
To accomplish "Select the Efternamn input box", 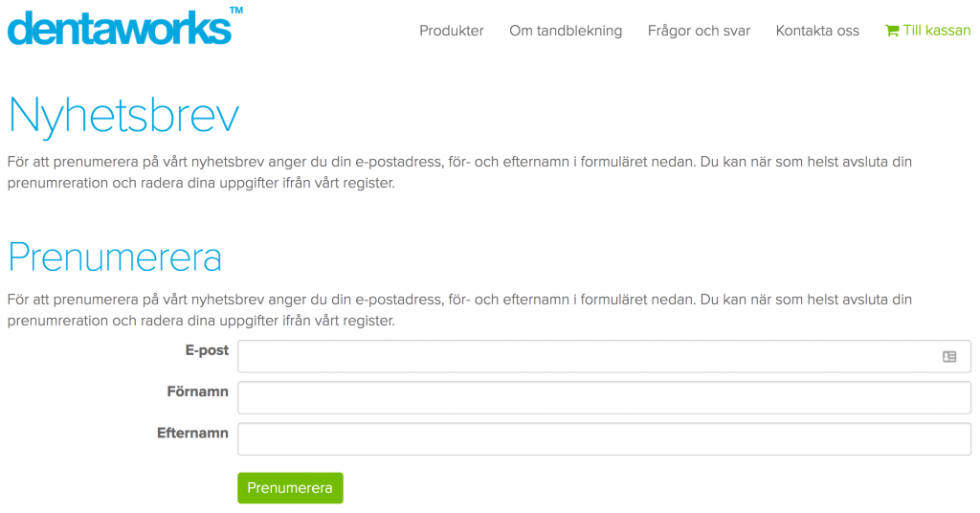I will pos(604,439).
